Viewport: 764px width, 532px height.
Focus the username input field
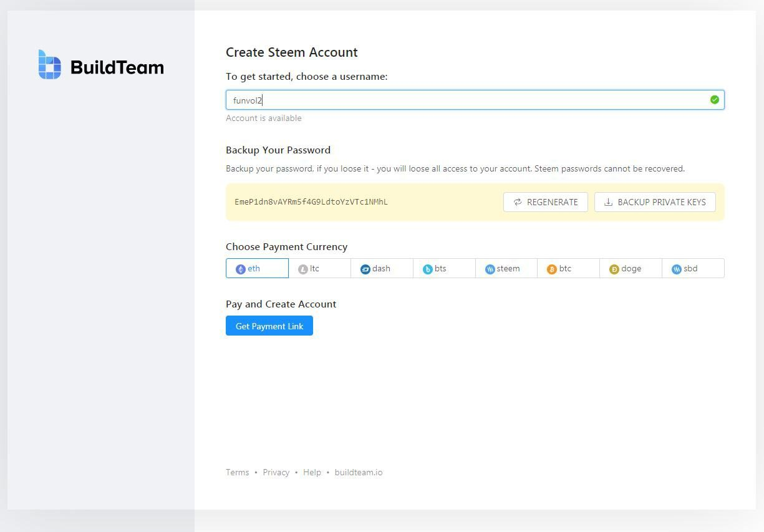475,100
